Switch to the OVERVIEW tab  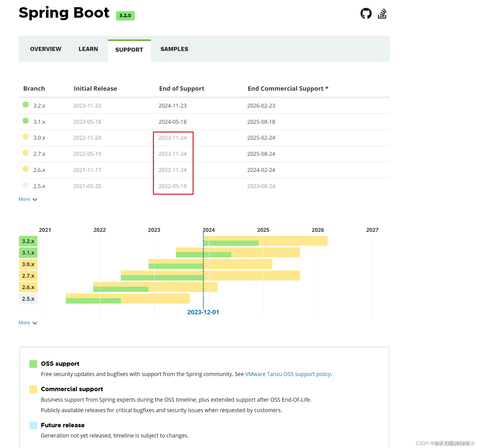click(46, 49)
